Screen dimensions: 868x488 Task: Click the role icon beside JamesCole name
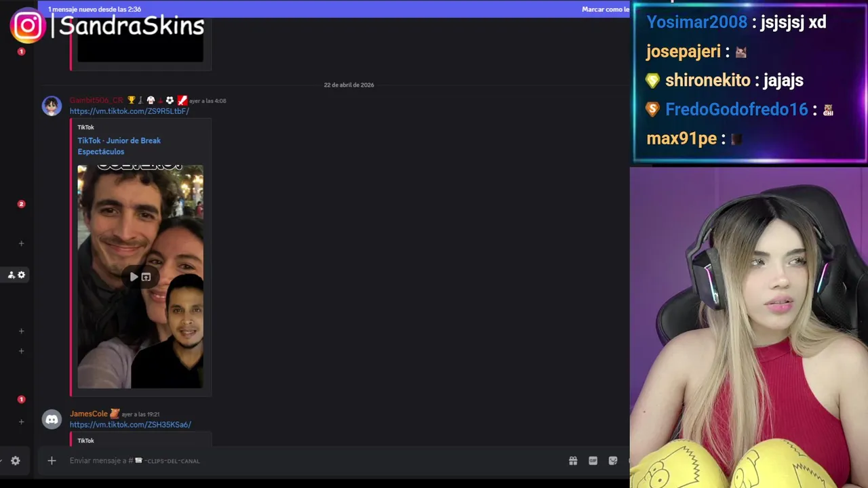click(x=115, y=413)
